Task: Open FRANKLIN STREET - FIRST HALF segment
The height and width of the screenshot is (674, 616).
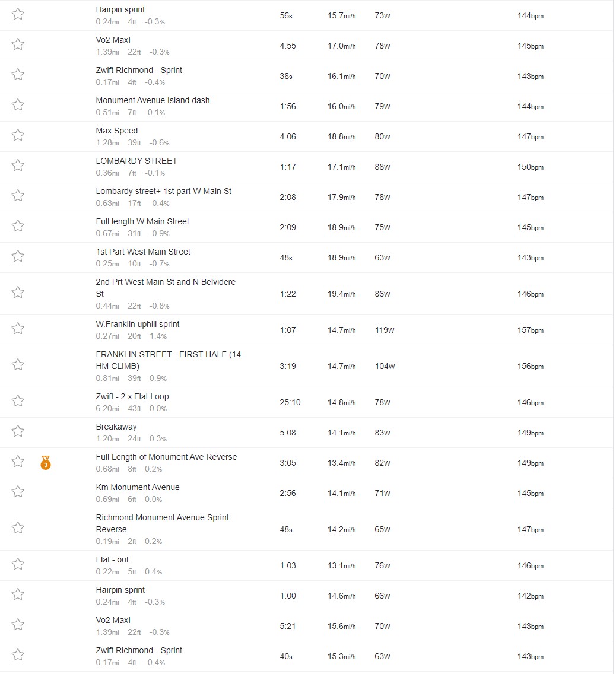Action: tap(169, 360)
